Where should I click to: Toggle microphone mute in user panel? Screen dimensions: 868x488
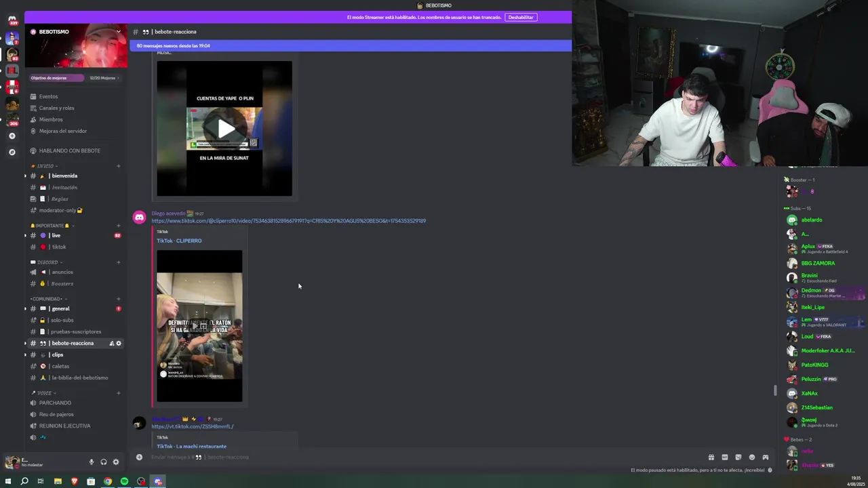point(92,462)
